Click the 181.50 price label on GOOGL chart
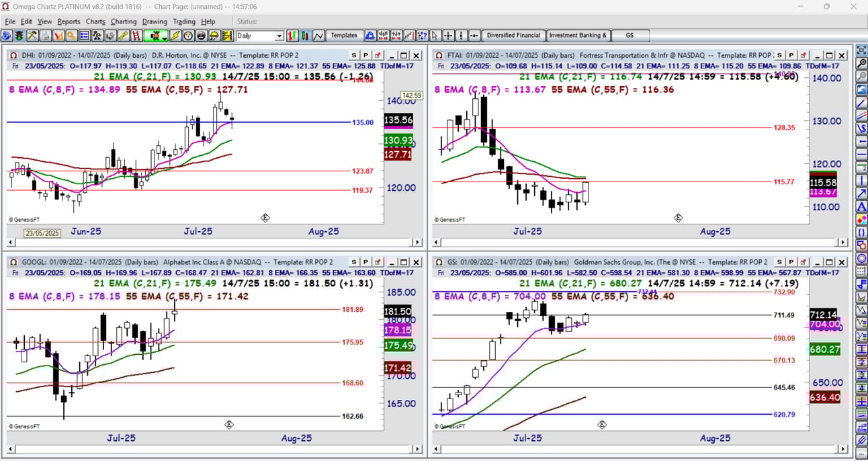868x461 pixels. 398,311
